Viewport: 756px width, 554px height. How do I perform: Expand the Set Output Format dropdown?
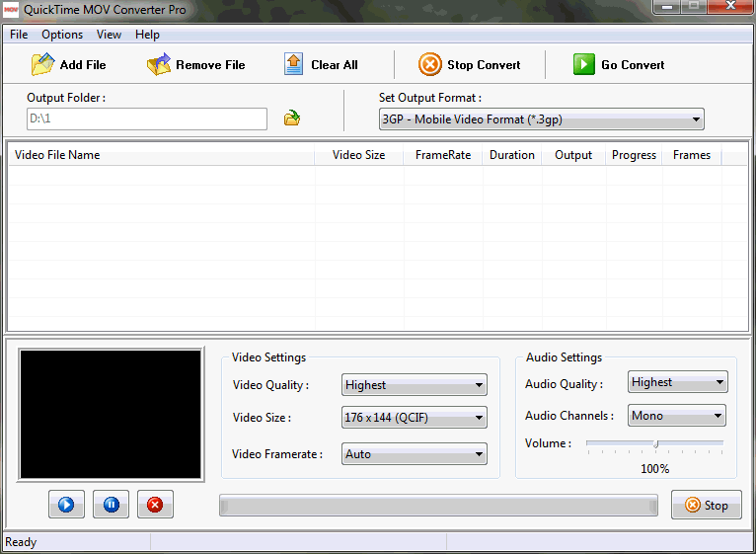point(542,119)
